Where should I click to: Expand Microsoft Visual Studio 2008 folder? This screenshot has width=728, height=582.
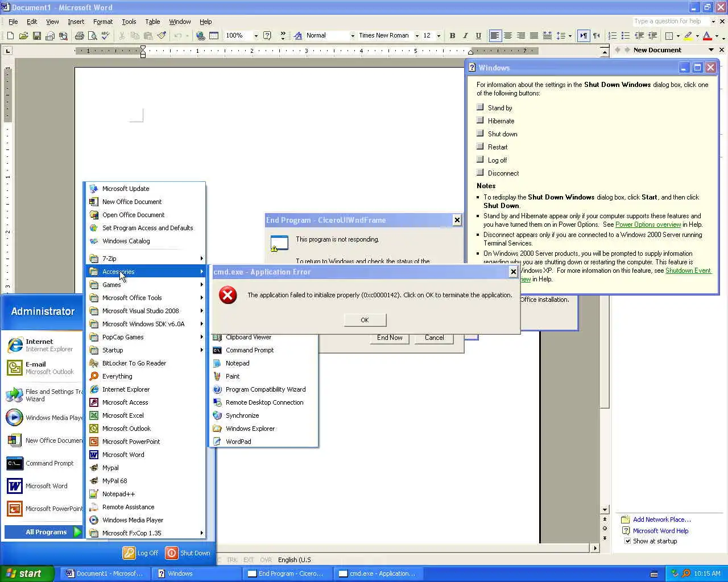click(x=146, y=311)
